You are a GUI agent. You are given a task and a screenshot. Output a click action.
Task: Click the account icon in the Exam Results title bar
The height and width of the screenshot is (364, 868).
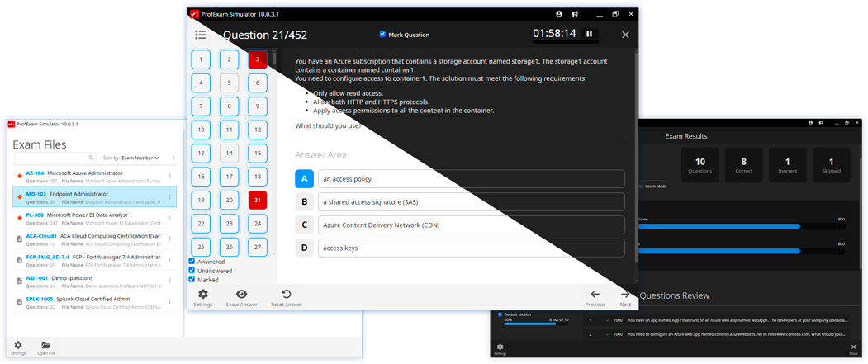[x=810, y=122]
